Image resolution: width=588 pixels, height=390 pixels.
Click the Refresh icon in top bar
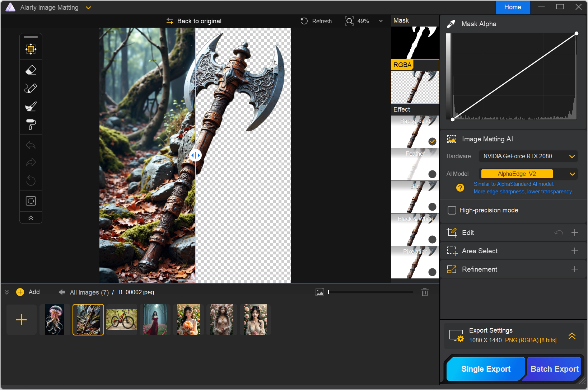pyautogui.click(x=304, y=21)
